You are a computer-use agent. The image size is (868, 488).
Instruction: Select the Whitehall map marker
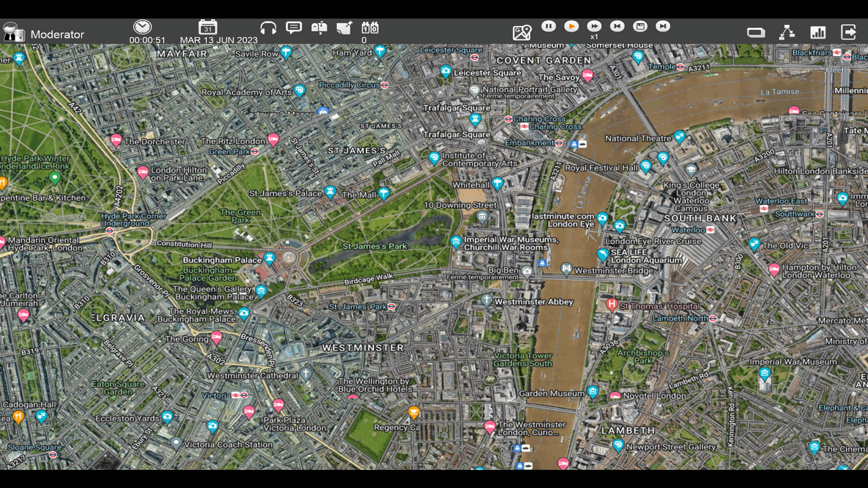[497, 183]
